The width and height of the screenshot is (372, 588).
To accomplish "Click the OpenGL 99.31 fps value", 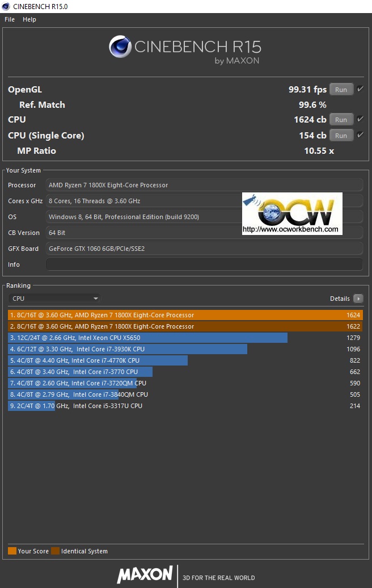I will [307, 90].
